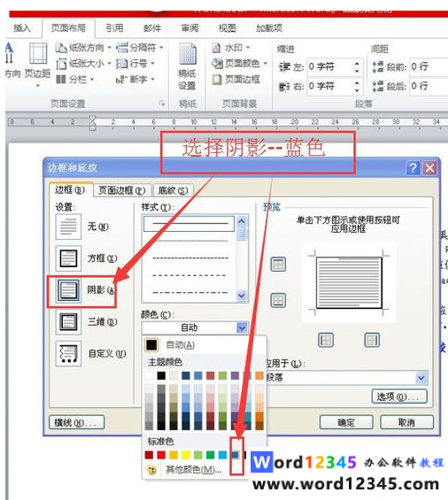
Task: Open the 应用于 apply-to dropdown
Action: [x=421, y=378]
